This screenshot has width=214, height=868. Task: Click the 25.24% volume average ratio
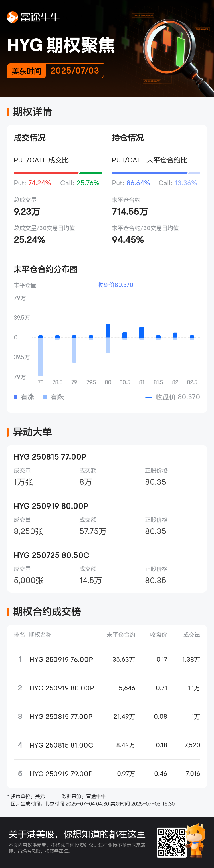click(x=30, y=240)
